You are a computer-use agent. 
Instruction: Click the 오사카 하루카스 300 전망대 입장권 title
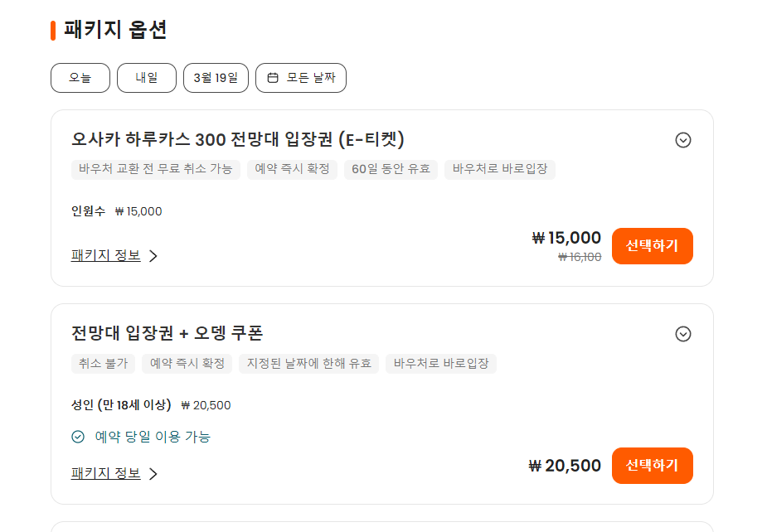[238, 139]
